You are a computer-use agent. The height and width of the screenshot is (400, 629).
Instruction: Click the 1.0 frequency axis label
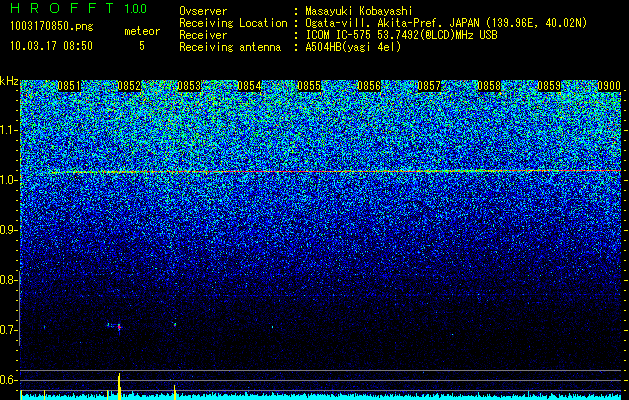tap(9, 180)
